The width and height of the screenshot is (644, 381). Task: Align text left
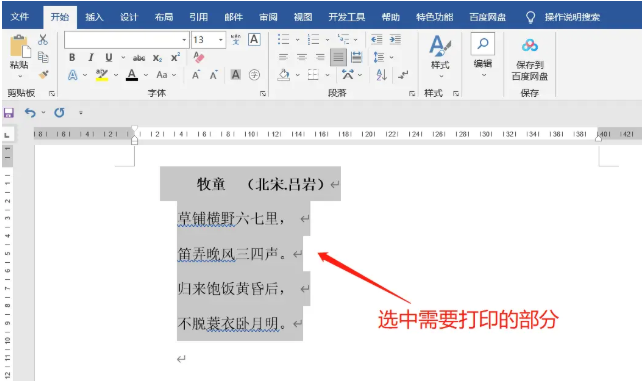click(283, 57)
